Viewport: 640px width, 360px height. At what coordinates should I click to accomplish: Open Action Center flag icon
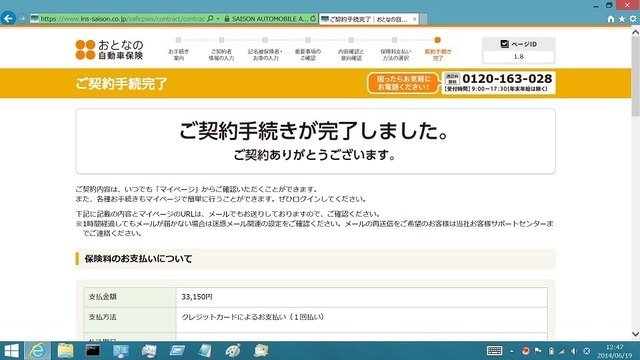(x=538, y=351)
